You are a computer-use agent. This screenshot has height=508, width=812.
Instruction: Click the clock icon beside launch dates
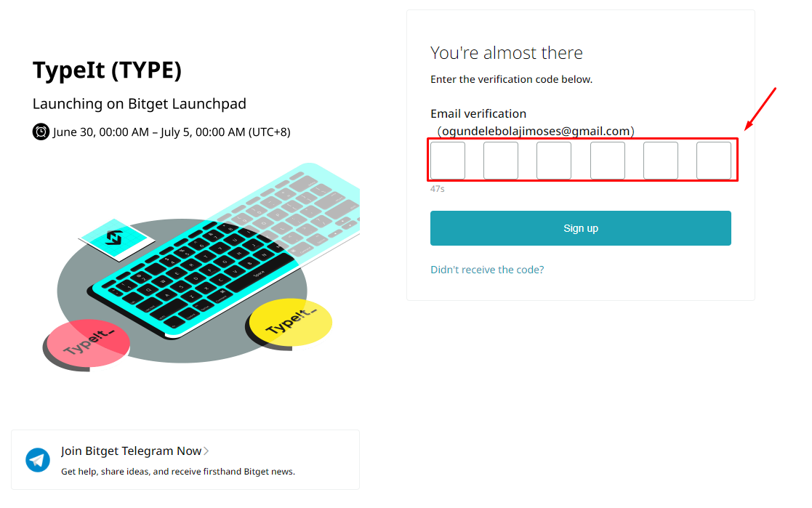pyautogui.click(x=41, y=132)
